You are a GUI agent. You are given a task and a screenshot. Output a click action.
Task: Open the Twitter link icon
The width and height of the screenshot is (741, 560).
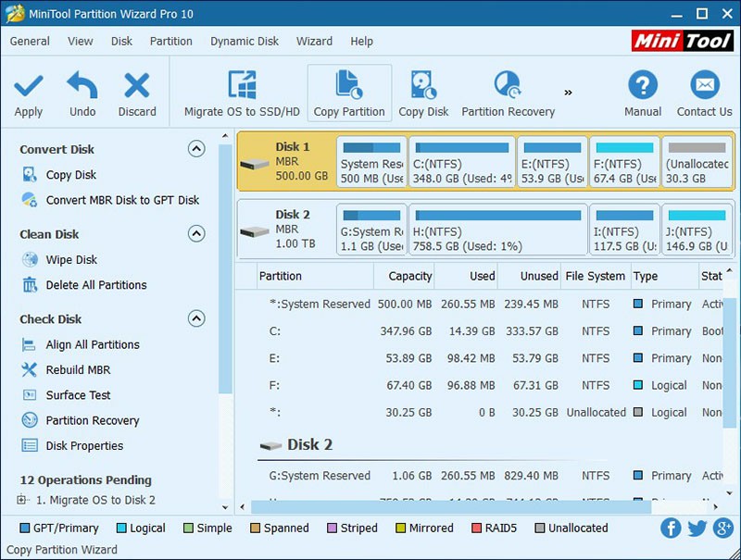[697, 528]
